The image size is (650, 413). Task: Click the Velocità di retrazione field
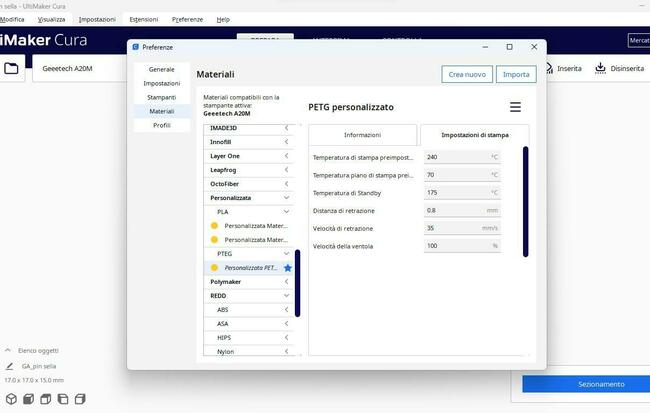click(x=461, y=228)
